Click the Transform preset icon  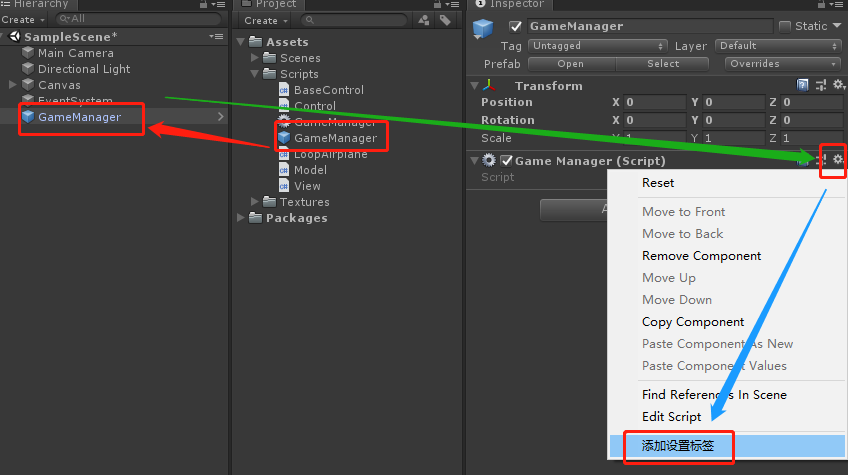(x=821, y=85)
